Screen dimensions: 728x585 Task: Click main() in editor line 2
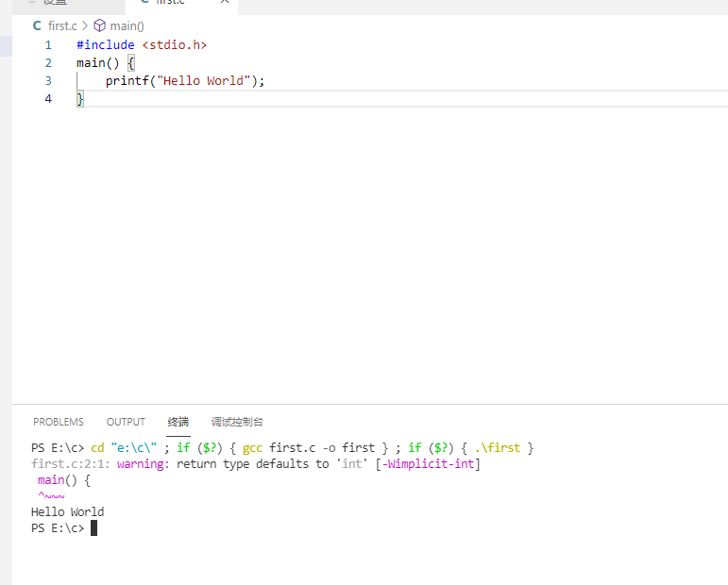coord(98,63)
